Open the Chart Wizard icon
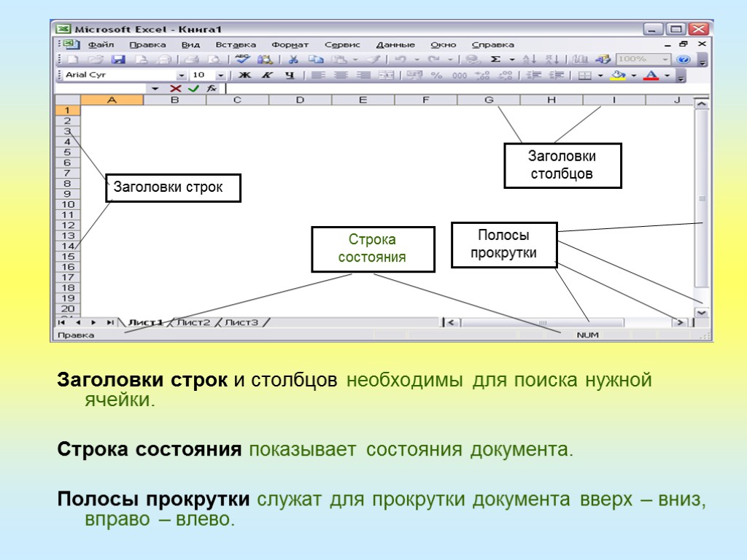 580,60
